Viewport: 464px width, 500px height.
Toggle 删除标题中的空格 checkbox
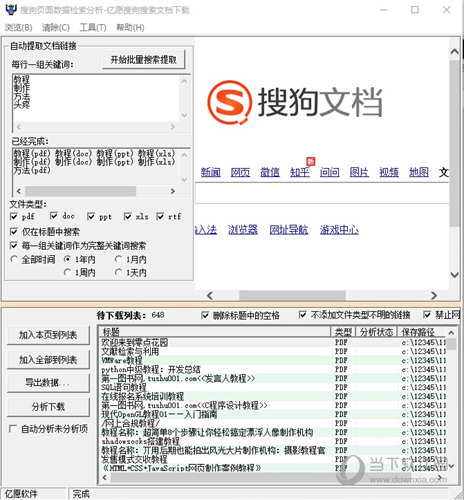click(x=205, y=315)
